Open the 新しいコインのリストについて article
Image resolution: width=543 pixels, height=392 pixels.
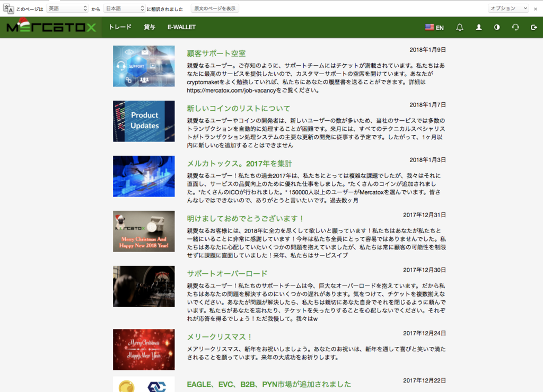tap(238, 108)
